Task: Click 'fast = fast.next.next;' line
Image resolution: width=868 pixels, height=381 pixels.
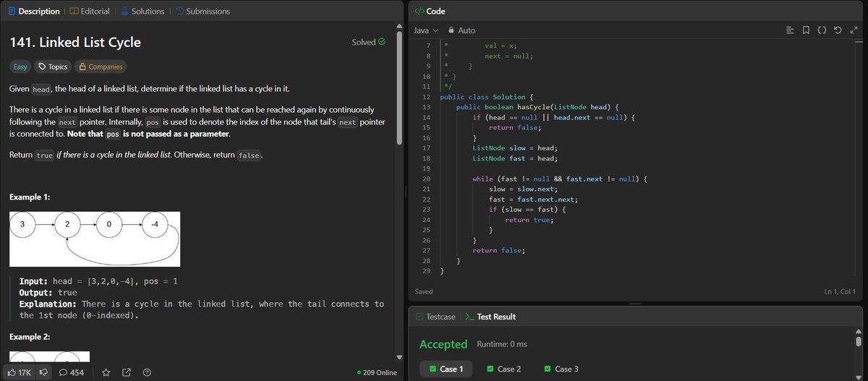Action: click(x=534, y=200)
